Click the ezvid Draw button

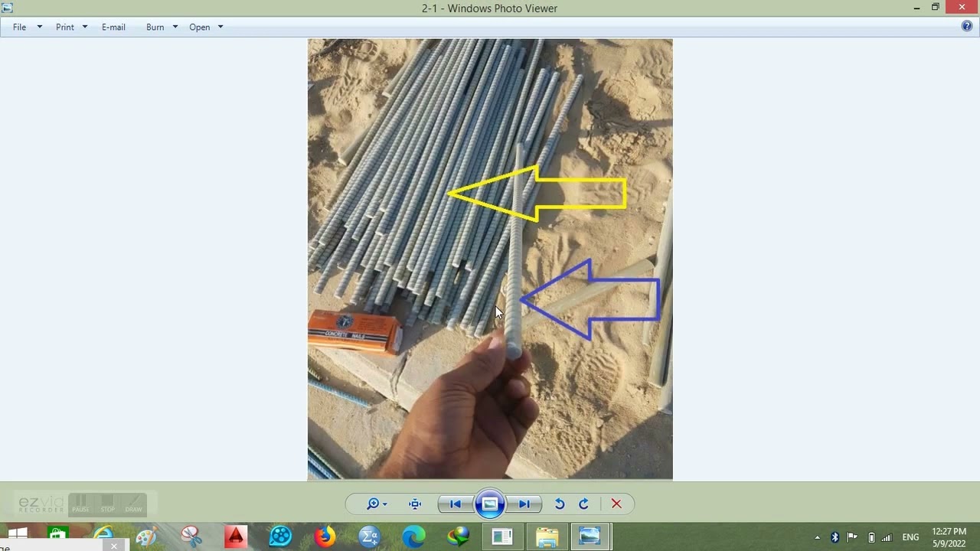click(x=134, y=504)
